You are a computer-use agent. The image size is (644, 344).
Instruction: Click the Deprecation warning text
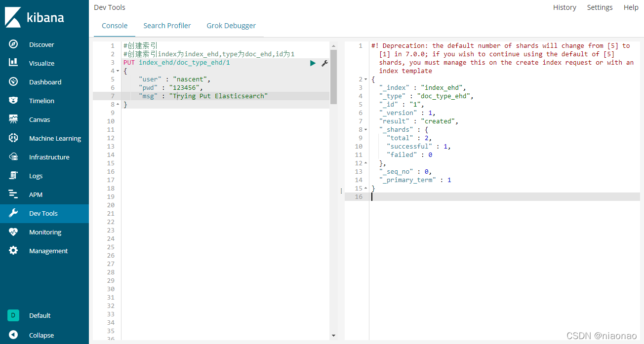click(x=502, y=58)
